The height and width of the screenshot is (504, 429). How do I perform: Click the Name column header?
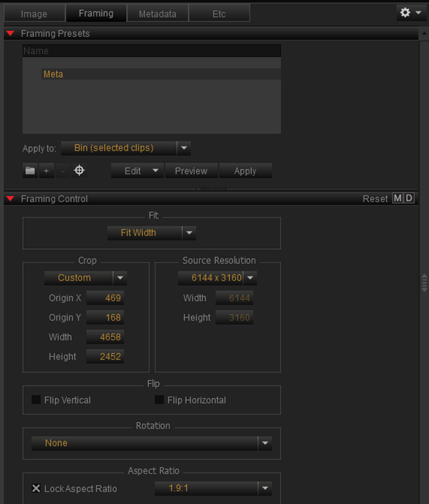click(152, 51)
